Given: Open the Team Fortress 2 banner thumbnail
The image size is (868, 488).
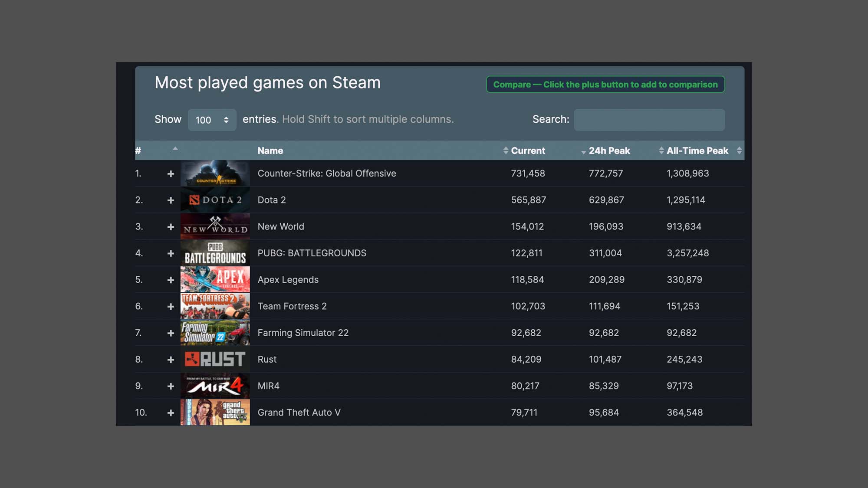Looking at the screenshot, I should 215,306.
